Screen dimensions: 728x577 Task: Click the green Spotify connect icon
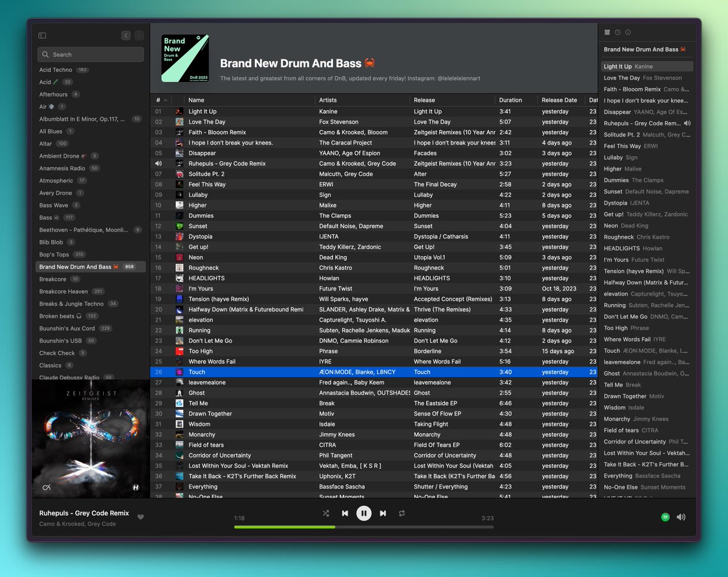pos(666,517)
